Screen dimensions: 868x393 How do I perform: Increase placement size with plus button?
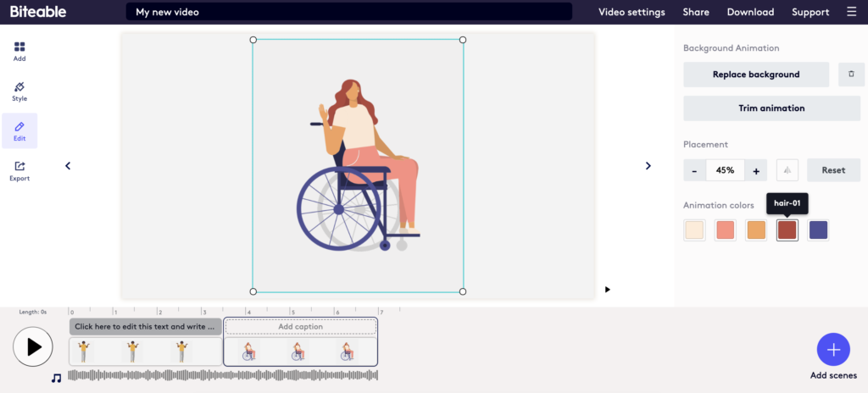tap(756, 170)
